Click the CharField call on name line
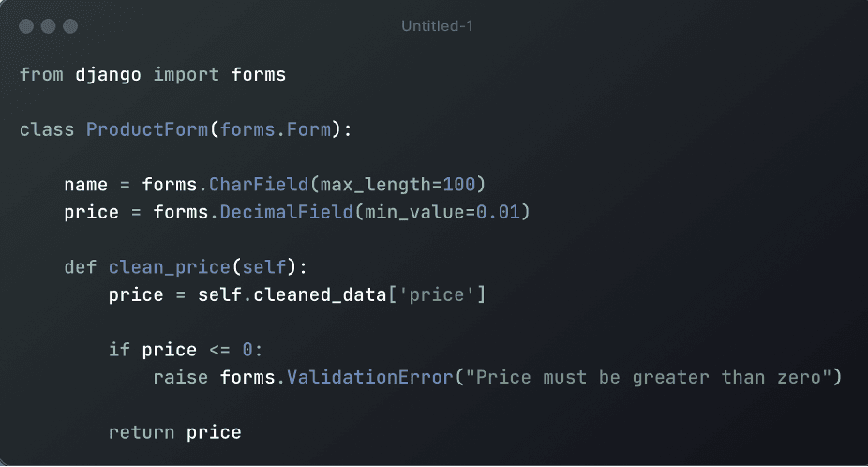Image resolution: width=868 pixels, height=467 pixels. [x=259, y=185]
